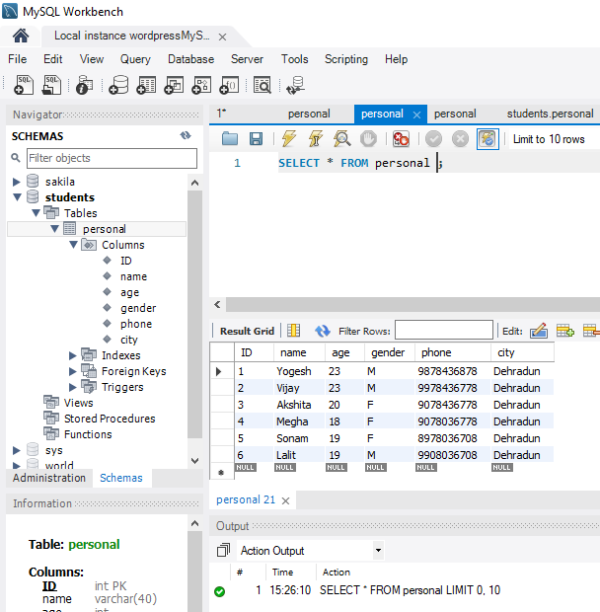Click the phone column header
The width and height of the screenshot is (600, 612).
[x=453, y=352]
